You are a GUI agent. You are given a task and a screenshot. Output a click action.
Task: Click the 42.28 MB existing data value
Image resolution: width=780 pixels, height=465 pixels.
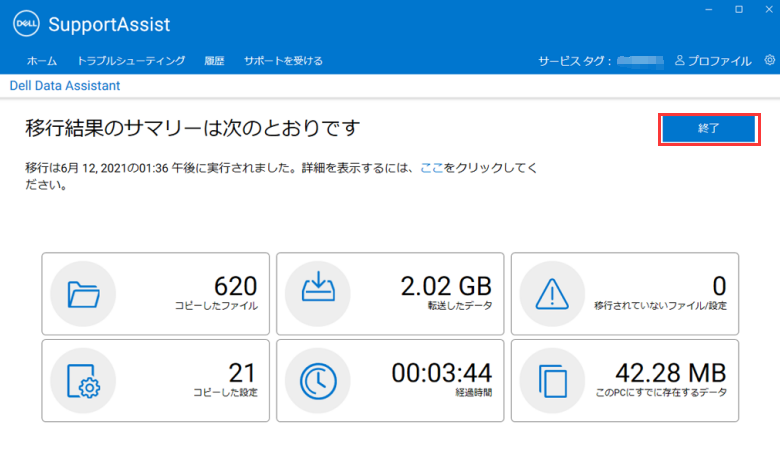pyautogui.click(x=671, y=373)
